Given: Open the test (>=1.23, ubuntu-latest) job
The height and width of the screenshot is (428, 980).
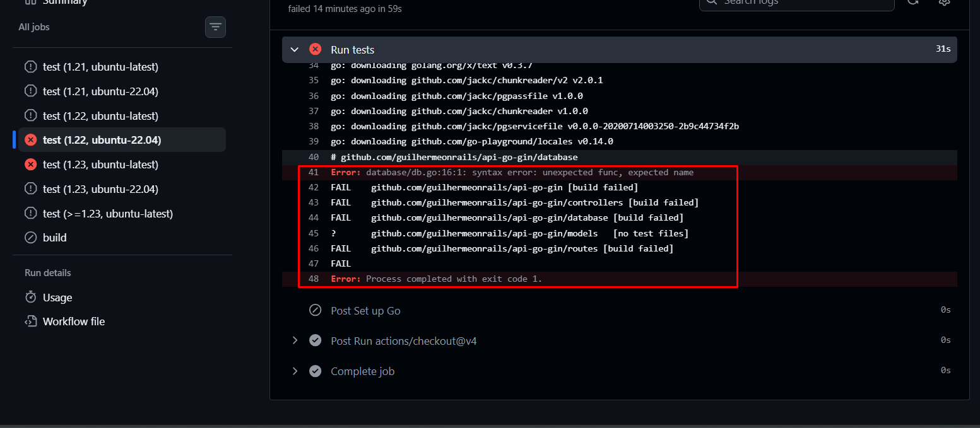Looking at the screenshot, I should (108, 214).
